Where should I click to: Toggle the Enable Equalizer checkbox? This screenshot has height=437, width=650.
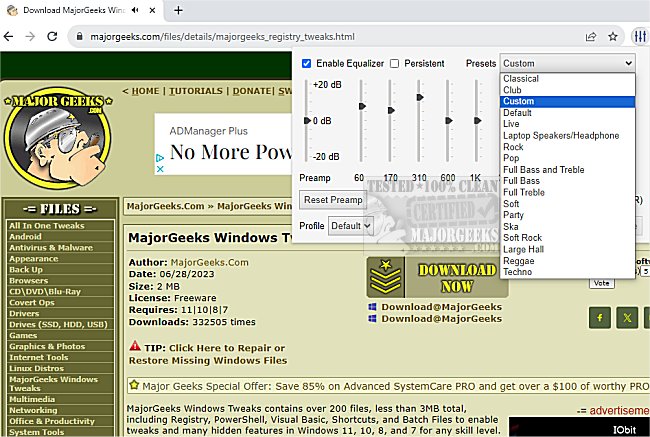click(306, 63)
